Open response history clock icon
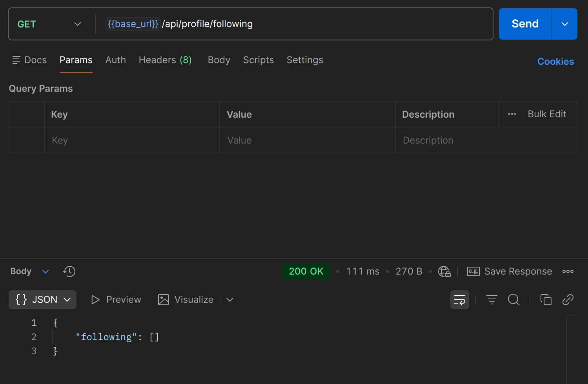The height and width of the screenshot is (384, 588). coord(69,271)
